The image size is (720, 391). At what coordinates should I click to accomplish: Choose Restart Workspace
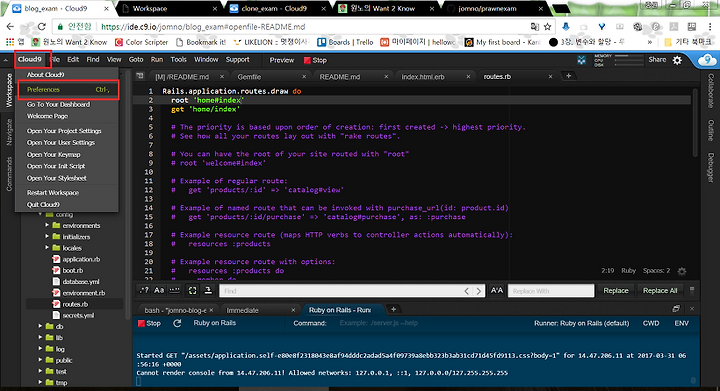pos(53,193)
